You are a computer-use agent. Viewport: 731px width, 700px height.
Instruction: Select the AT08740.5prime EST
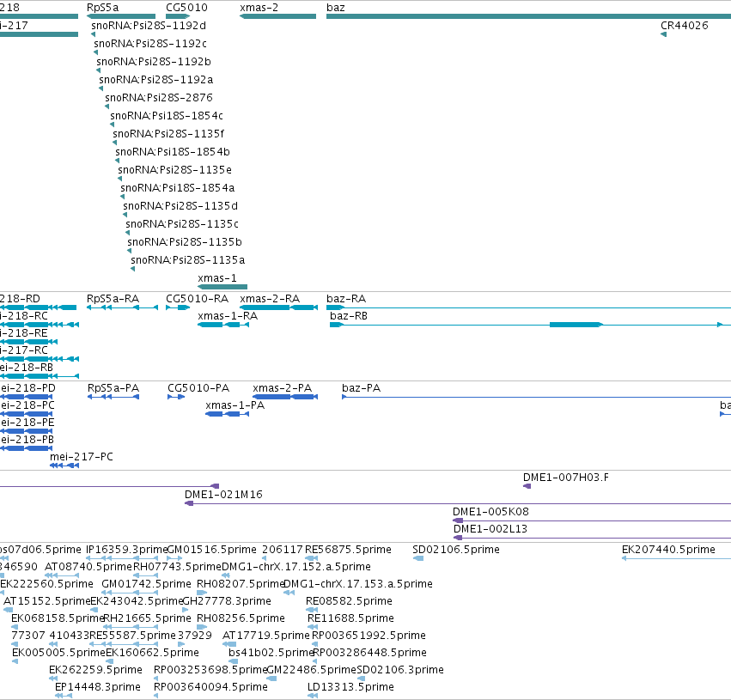point(62,575)
